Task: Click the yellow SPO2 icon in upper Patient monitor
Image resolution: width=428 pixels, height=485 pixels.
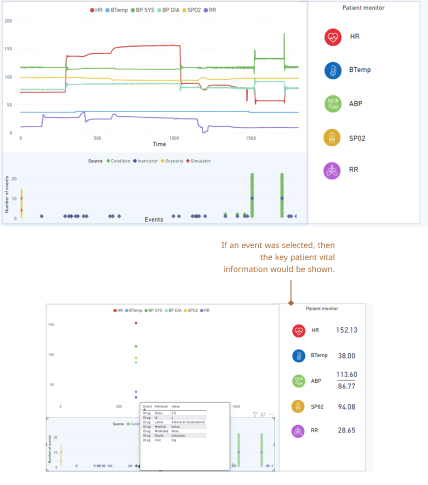Action: 332,138
